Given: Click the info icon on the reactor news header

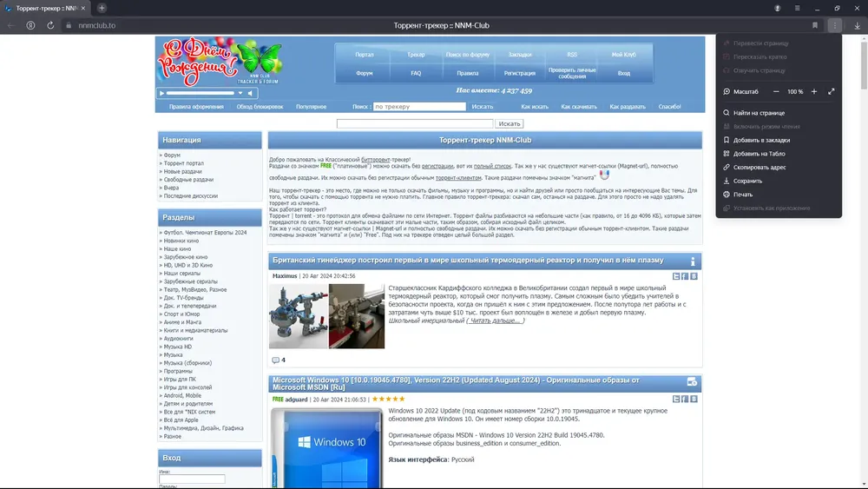Looking at the screenshot, I should (693, 261).
